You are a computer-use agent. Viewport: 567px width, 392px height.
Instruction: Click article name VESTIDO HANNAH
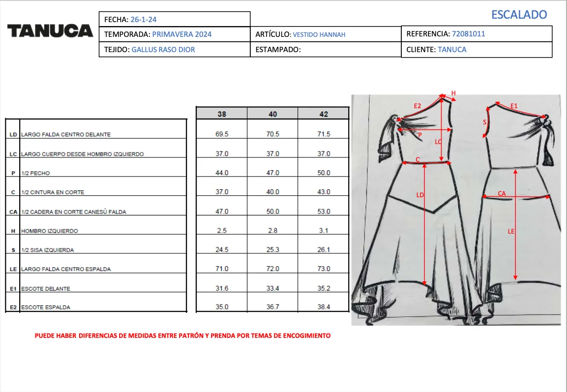tap(319, 35)
